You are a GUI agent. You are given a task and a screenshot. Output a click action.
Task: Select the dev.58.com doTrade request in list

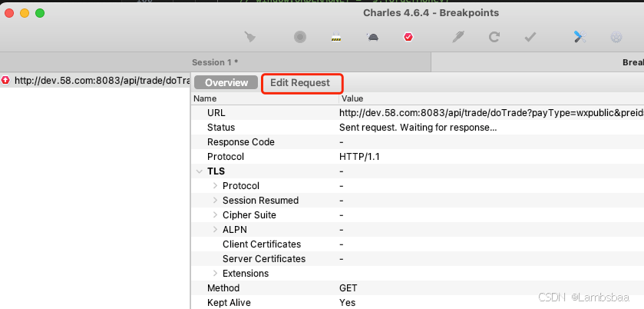tap(95, 80)
